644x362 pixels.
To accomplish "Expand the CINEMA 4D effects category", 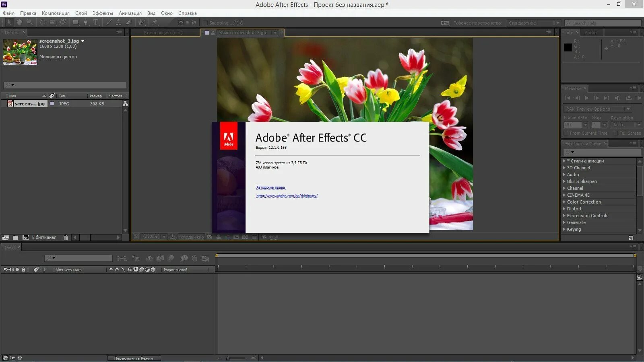I will [x=564, y=195].
